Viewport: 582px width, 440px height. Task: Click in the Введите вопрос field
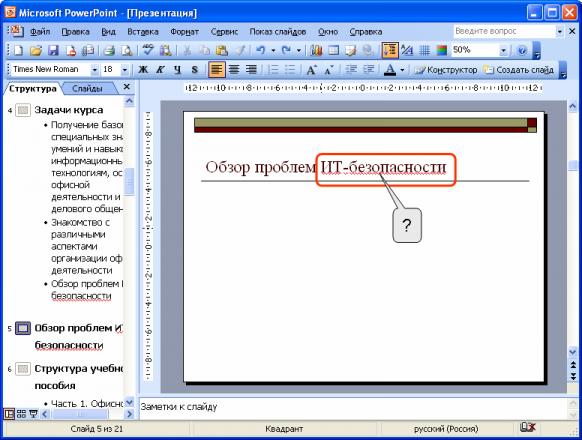(504, 32)
